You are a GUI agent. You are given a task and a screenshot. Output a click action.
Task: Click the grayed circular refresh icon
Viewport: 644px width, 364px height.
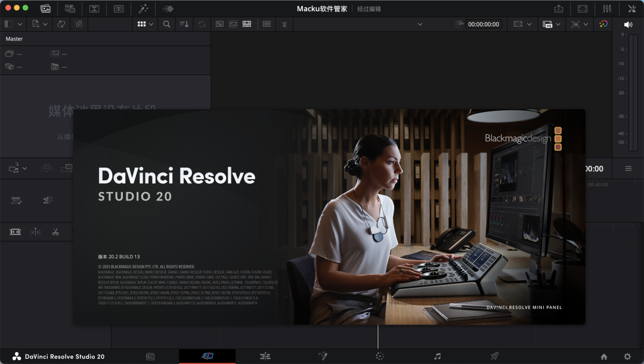[202, 24]
